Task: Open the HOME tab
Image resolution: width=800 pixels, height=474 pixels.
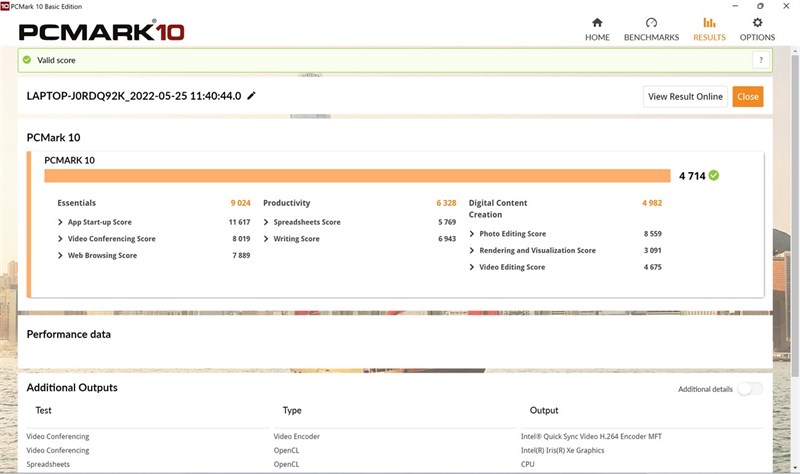Action: [597, 30]
